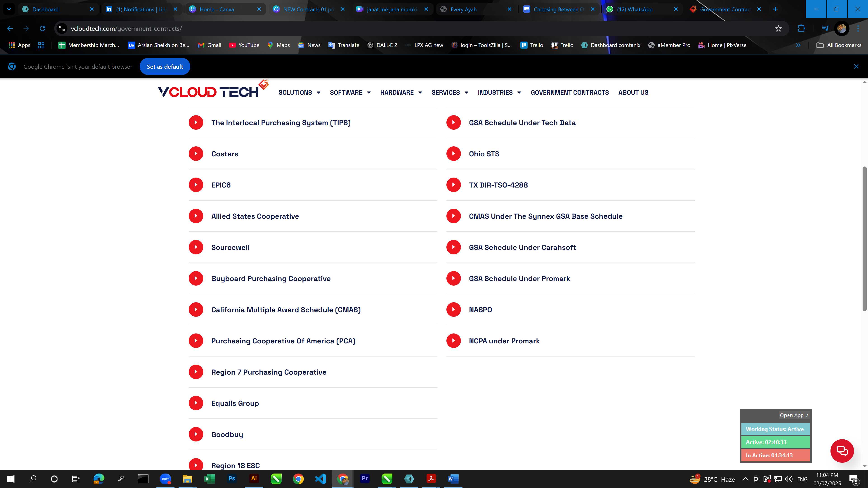Click the play icon beside Equalis Group
Viewport: 868px width, 488px height.
click(196, 403)
